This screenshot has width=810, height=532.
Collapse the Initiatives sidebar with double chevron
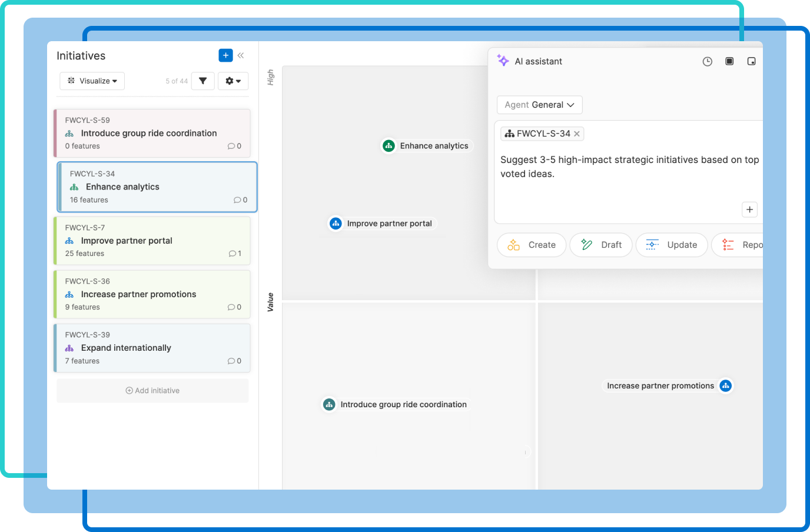coord(241,55)
